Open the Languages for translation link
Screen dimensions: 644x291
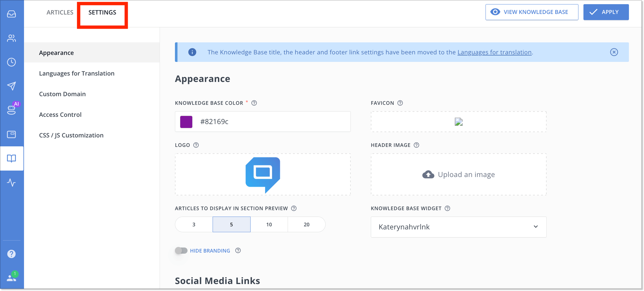pos(494,52)
